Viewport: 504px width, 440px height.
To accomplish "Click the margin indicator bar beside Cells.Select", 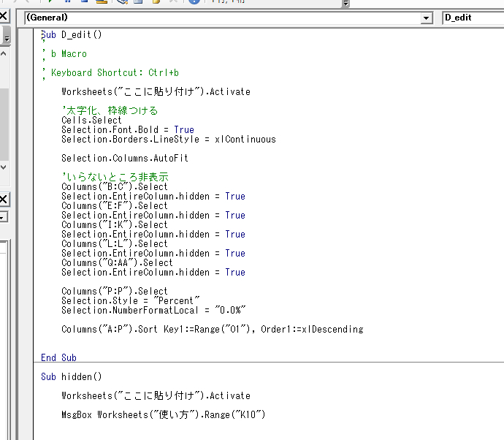I will pyautogui.click(x=26, y=121).
